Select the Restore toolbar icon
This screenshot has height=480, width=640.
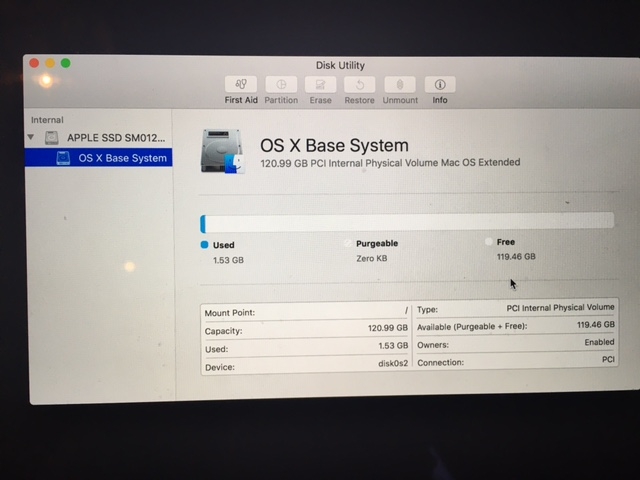[x=360, y=84]
